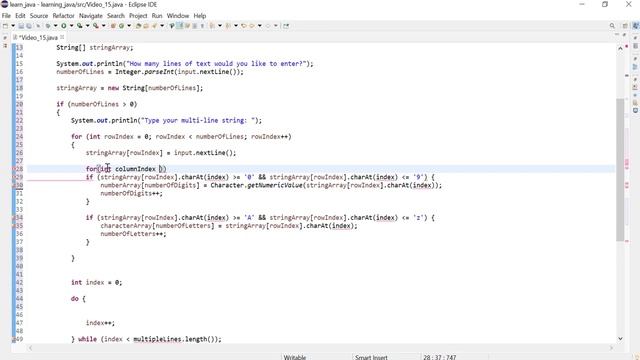
Task: Start debugging with the Debug icon
Action: click(48, 26)
